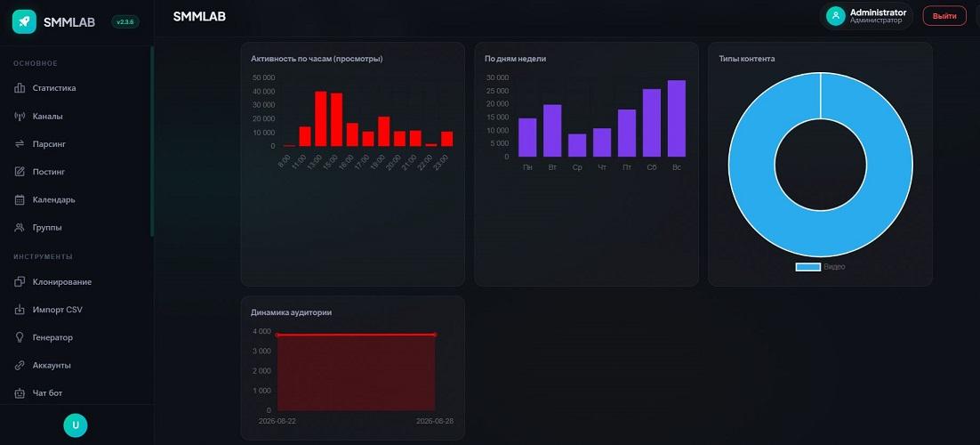Open Парсинг using its arrows icon
Viewport: 980px width, 445px height.
(20, 144)
